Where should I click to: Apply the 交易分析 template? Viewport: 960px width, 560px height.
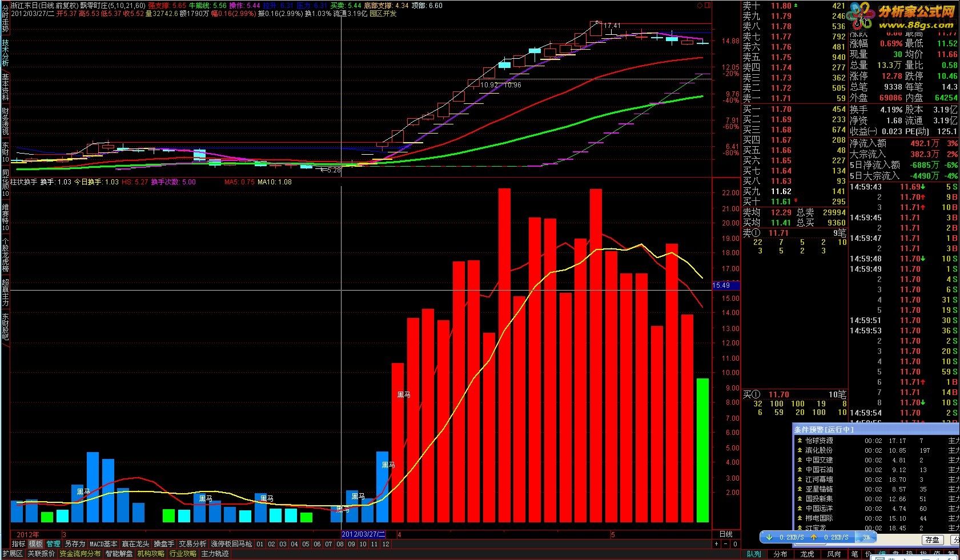tap(192, 544)
